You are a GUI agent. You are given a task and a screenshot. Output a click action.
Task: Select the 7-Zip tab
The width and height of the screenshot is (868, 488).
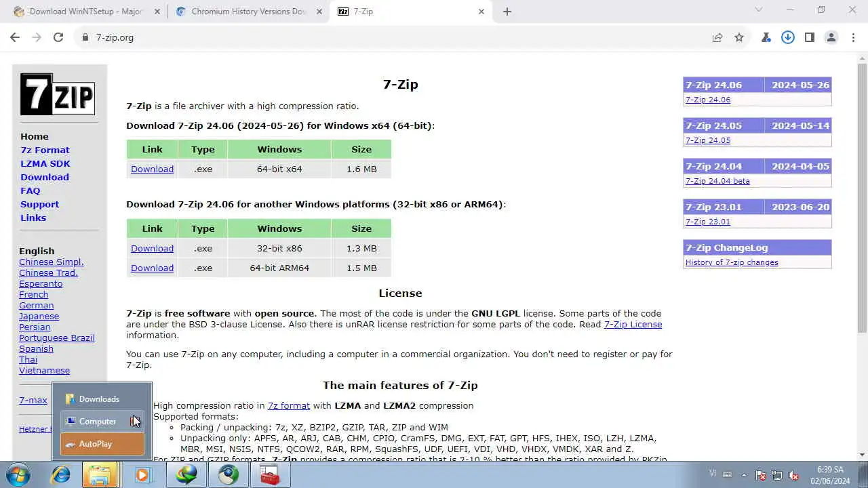click(411, 12)
